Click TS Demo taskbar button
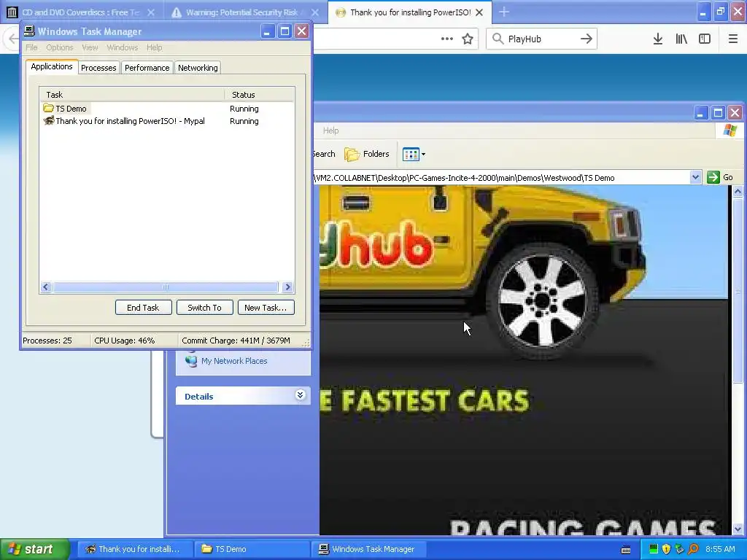This screenshot has width=747, height=560. click(252, 549)
